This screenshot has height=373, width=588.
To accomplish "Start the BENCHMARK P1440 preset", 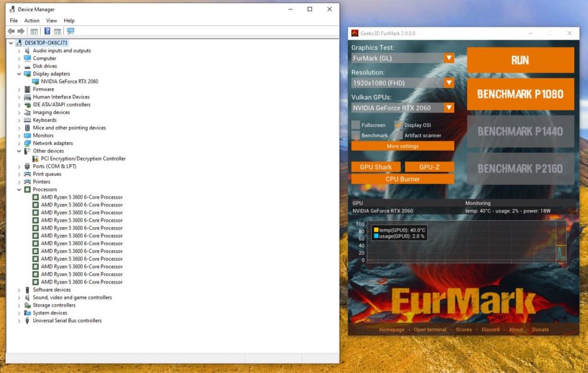I will [x=520, y=131].
